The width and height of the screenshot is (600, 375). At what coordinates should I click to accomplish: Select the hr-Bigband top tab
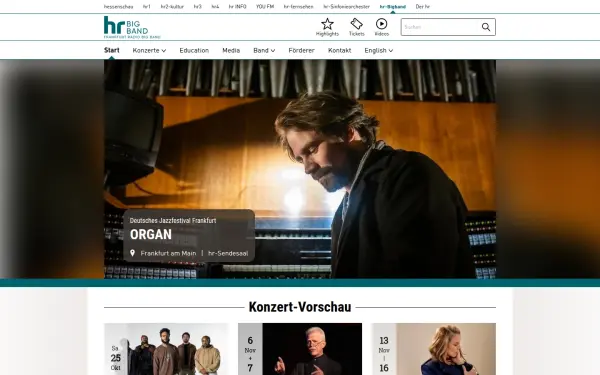[x=393, y=7]
